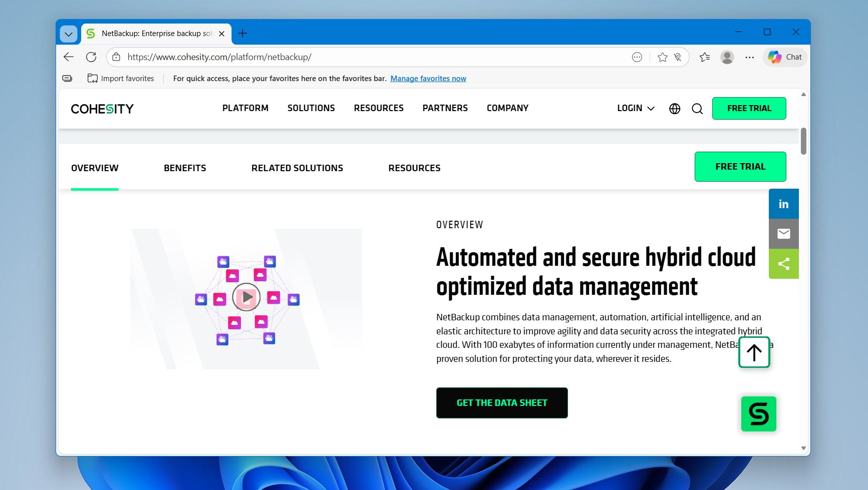Image resolution: width=868 pixels, height=490 pixels.
Task: Follow the Manage favorites now link
Action: (x=428, y=78)
